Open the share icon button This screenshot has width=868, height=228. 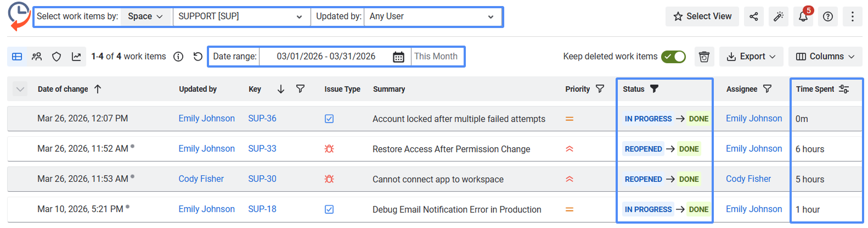point(754,16)
